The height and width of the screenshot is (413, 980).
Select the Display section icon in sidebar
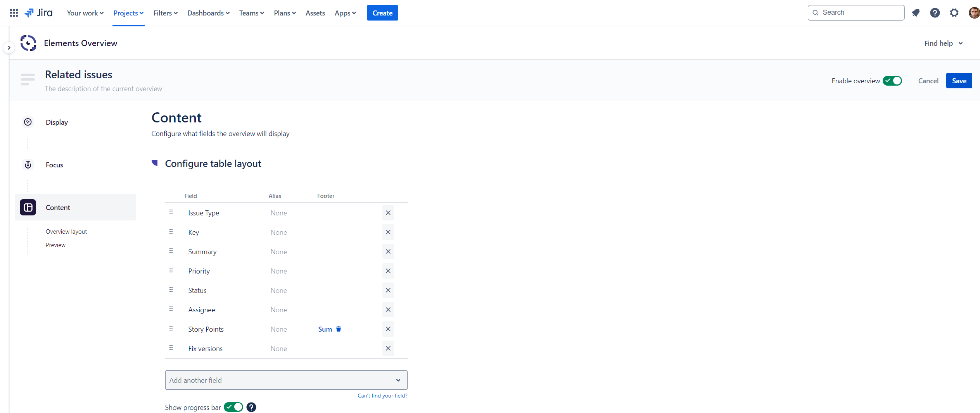click(28, 122)
